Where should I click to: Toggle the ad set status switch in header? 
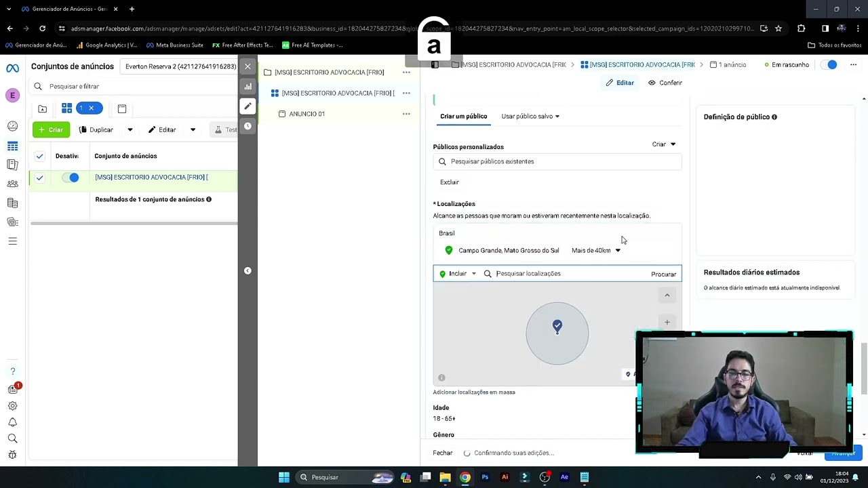tap(829, 64)
